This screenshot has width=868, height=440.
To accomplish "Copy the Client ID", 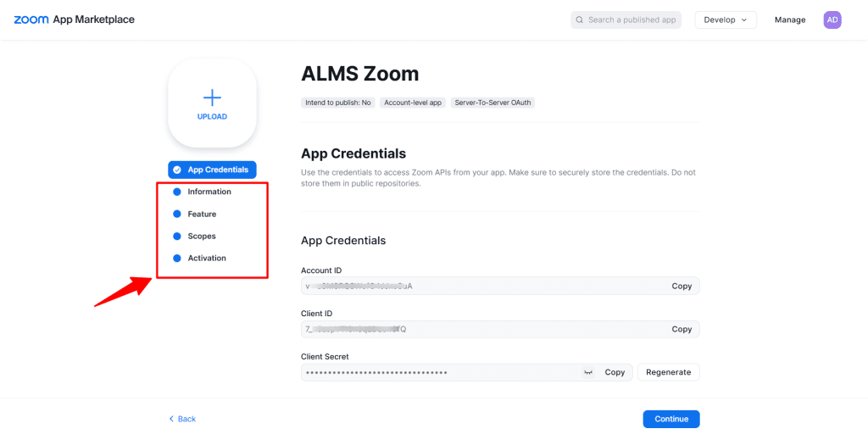I will coord(682,329).
